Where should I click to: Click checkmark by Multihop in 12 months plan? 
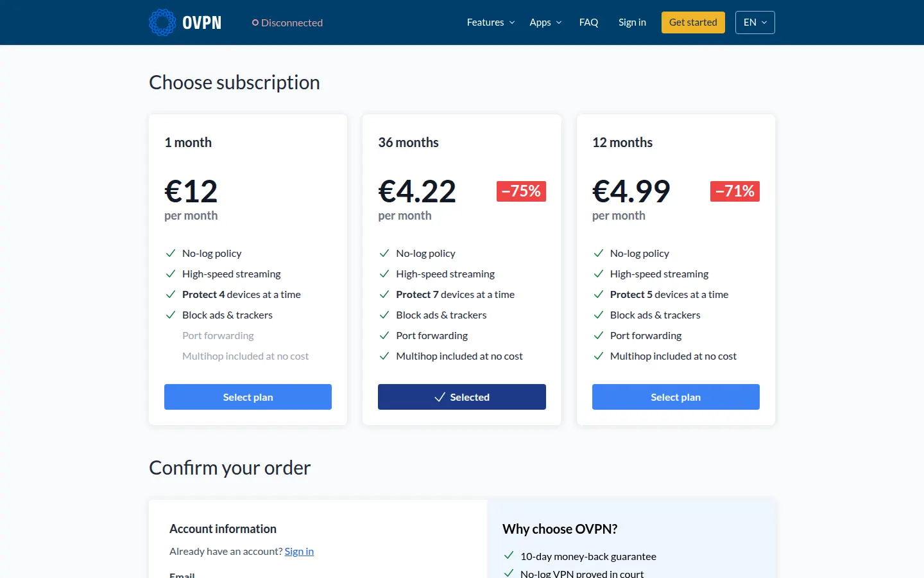point(599,356)
